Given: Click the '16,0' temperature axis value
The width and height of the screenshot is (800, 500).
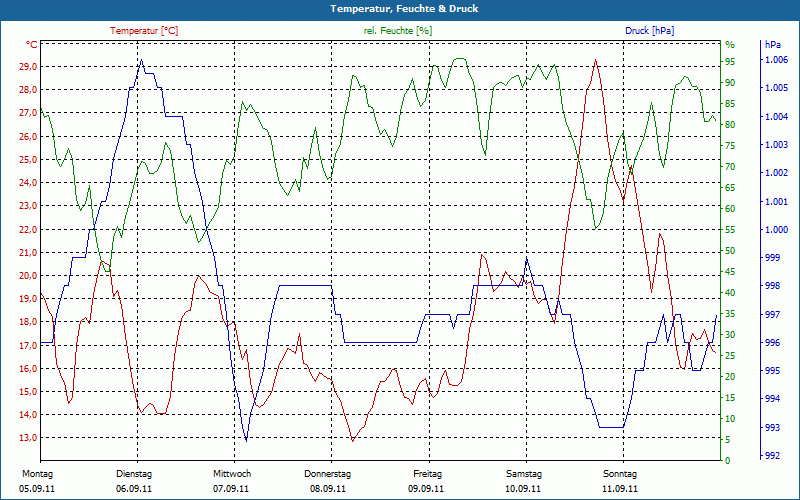Looking at the screenshot, I should pos(28,368).
